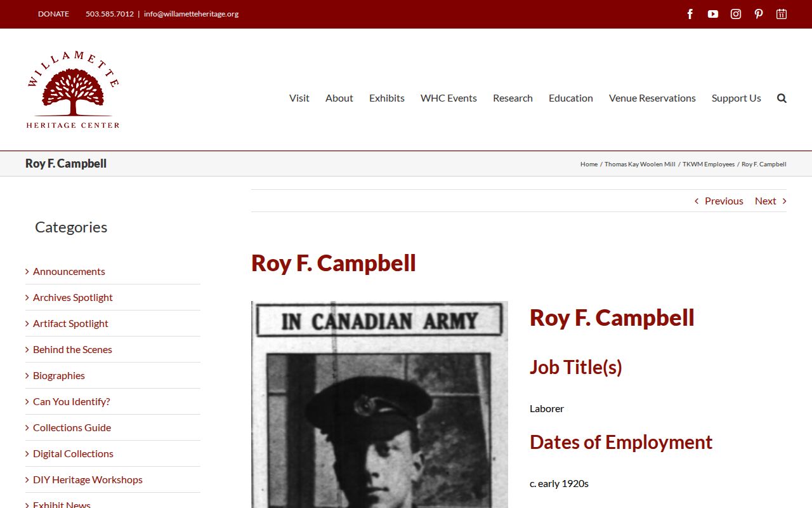Click the info@willametteheritage.org email link

point(191,14)
